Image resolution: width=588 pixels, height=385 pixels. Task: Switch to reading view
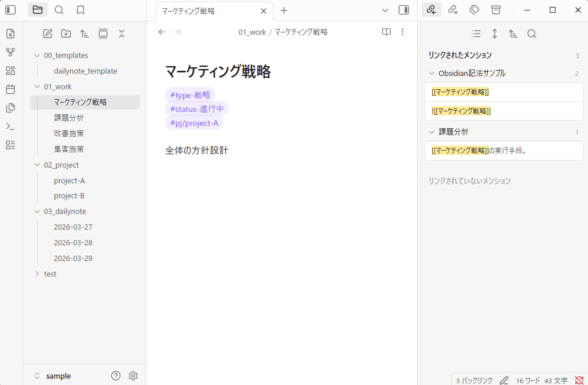coord(386,32)
